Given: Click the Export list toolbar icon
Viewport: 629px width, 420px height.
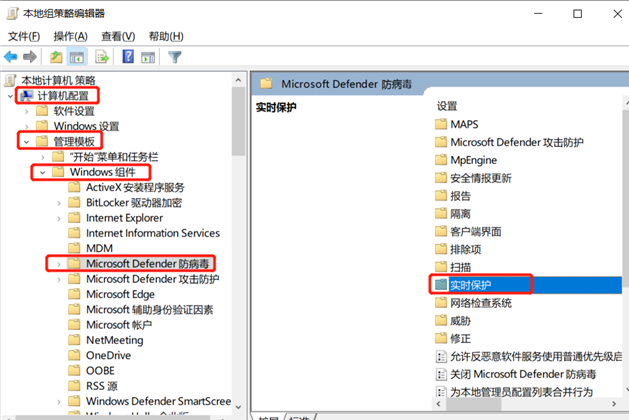Looking at the screenshot, I should click(102, 57).
